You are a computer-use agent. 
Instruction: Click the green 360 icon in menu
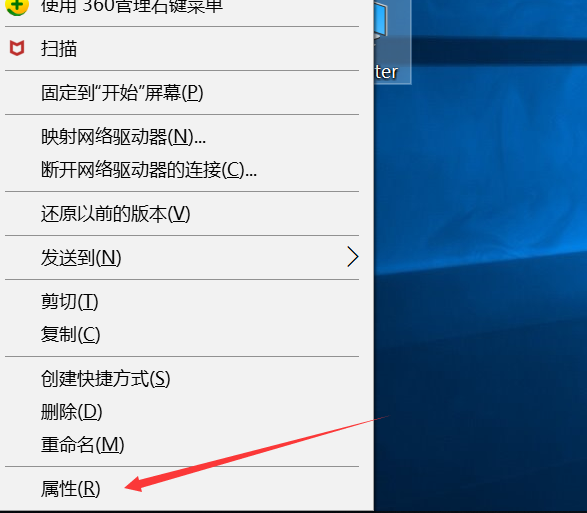(x=16, y=7)
